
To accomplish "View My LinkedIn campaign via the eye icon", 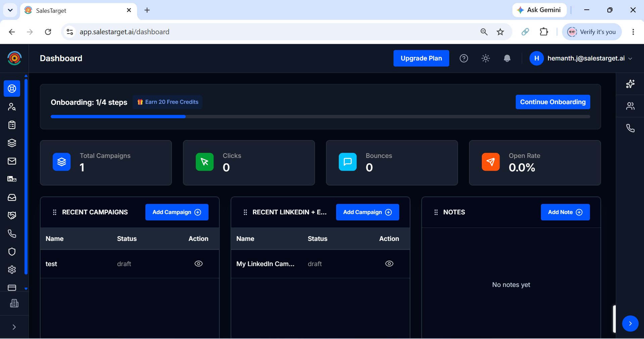I will (x=389, y=264).
